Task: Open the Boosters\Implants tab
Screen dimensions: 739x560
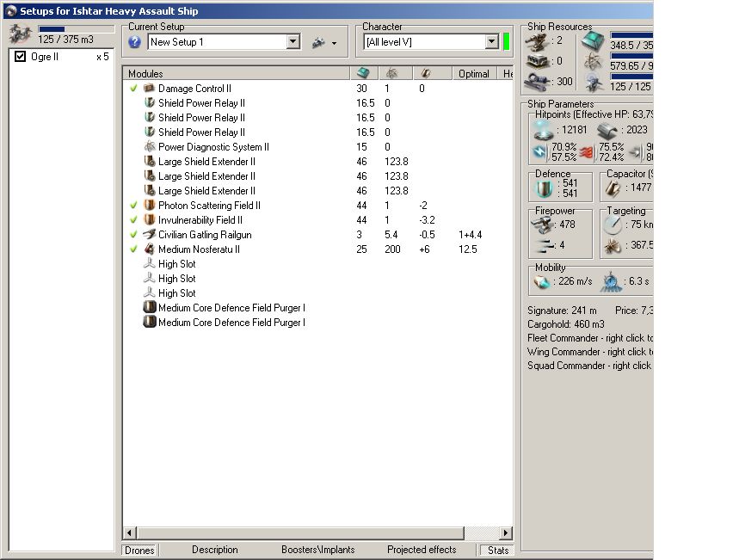Action: (318, 550)
